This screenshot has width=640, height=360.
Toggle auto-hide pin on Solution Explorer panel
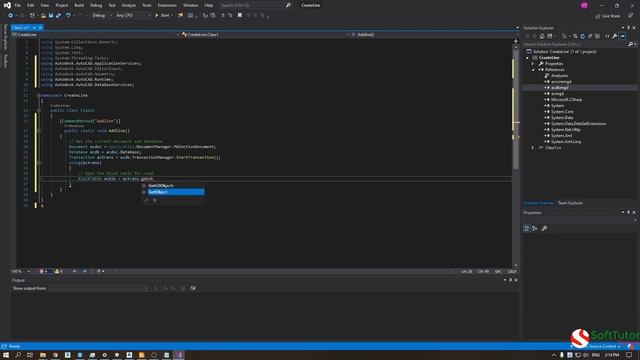[x=629, y=28]
